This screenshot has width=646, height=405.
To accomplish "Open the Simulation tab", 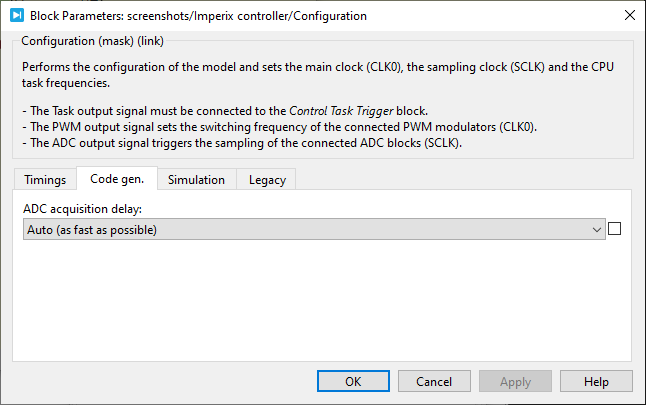I will (196, 180).
